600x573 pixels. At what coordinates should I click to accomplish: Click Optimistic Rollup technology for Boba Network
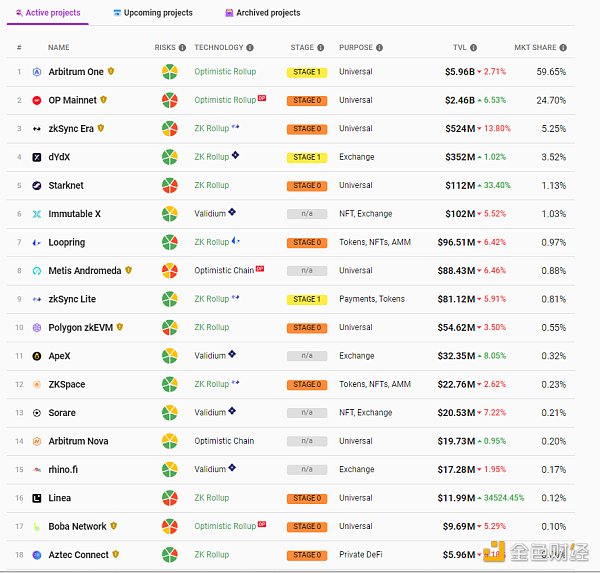coord(225,526)
